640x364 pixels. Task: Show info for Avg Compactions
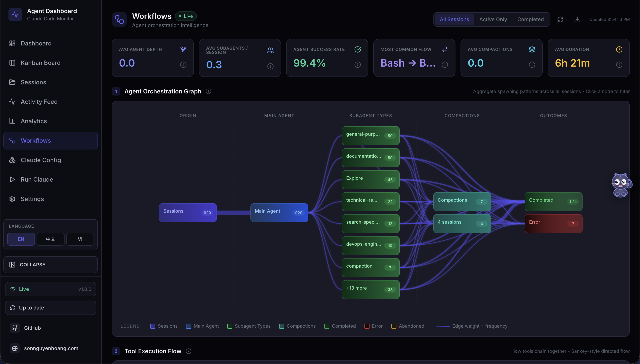pyautogui.click(x=532, y=65)
